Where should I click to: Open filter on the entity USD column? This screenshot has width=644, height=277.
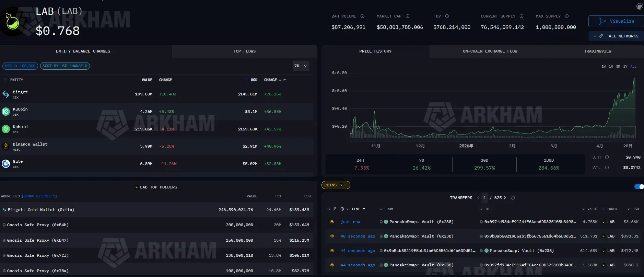[246, 80]
